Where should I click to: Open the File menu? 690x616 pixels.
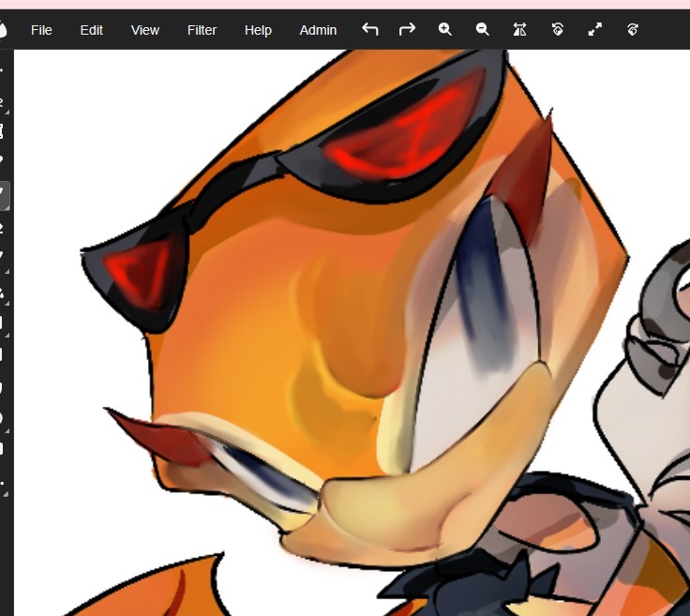(41, 30)
